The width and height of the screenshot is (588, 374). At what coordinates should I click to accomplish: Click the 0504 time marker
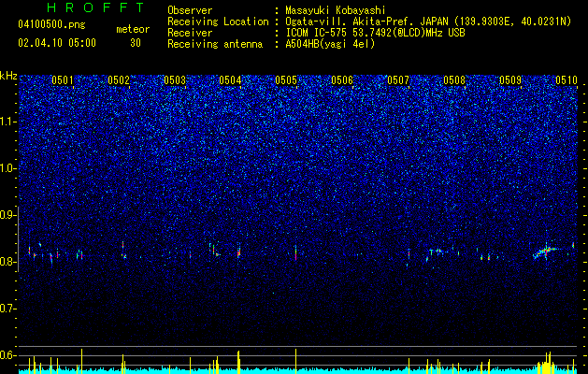230,79
